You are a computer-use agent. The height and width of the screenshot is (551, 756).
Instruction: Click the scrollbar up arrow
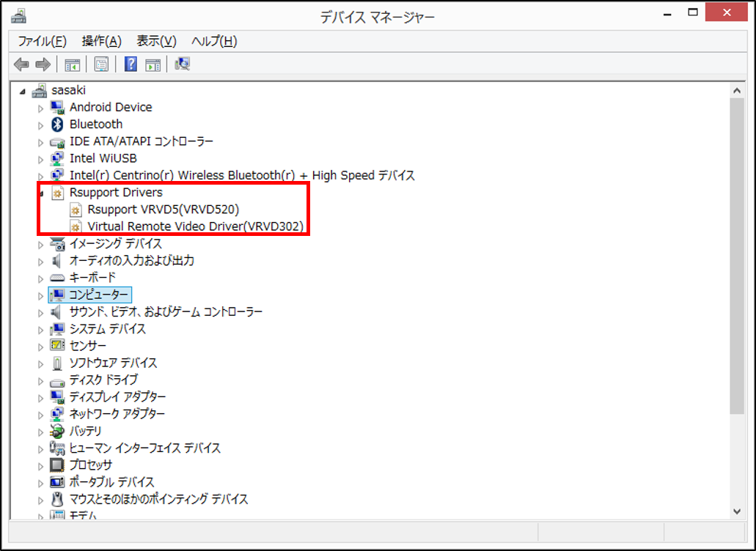tap(737, 91)
